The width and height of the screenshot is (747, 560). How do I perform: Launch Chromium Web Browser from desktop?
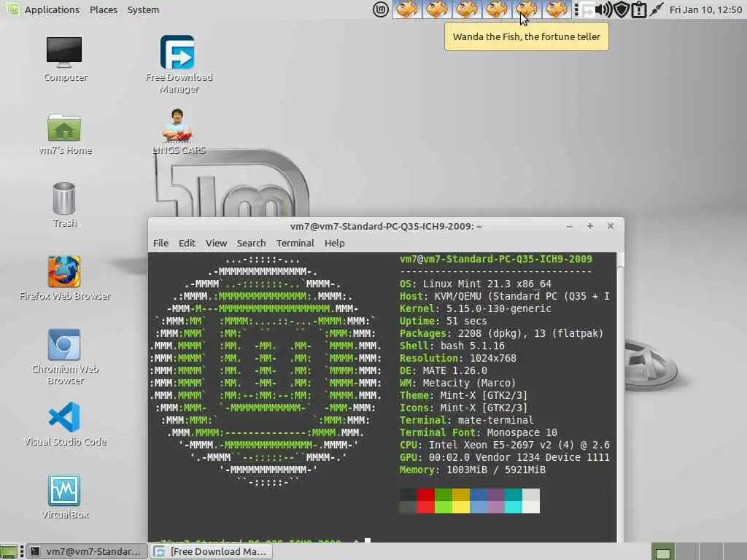(64, 357)
